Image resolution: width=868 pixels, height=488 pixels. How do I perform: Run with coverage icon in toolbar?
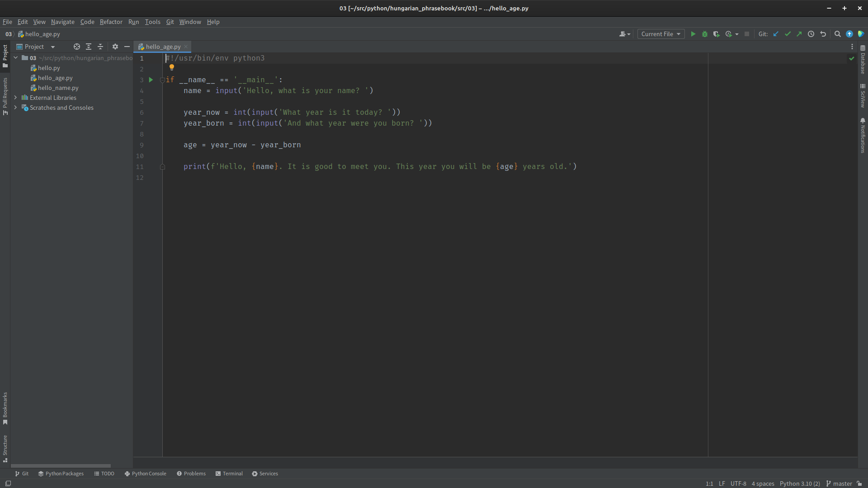tap(717, 34)
